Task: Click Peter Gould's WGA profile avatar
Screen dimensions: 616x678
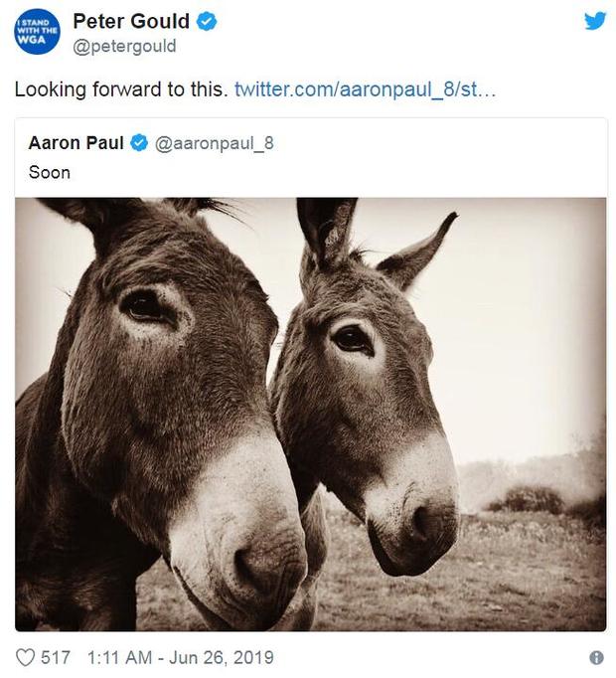Action: point(37,32)
